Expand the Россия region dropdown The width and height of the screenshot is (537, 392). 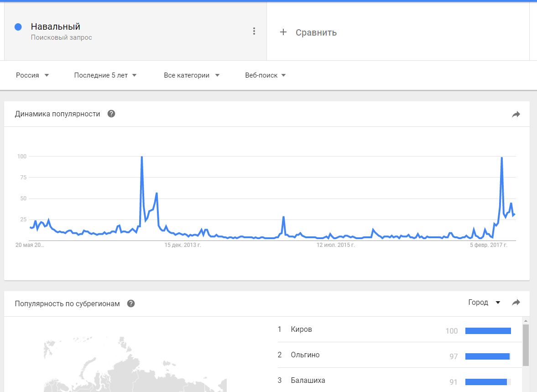point(32,75)
